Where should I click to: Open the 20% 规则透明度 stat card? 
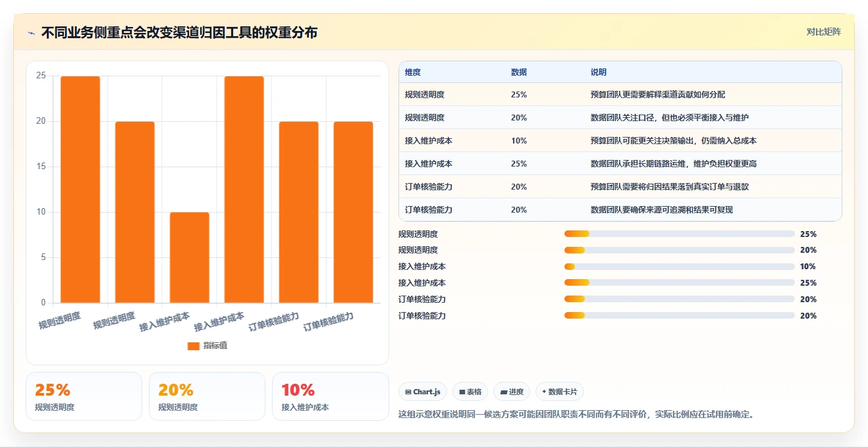[207, 396]
